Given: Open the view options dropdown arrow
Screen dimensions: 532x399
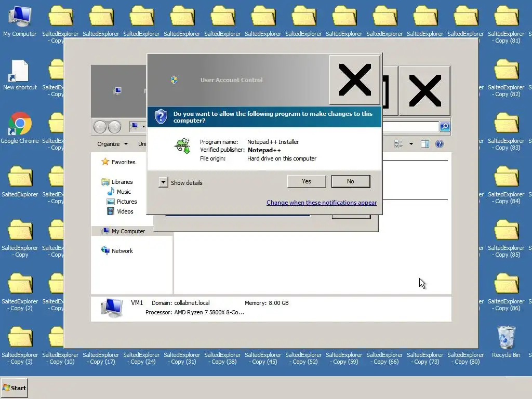Looking at the screenshot, I should point(411,144).
